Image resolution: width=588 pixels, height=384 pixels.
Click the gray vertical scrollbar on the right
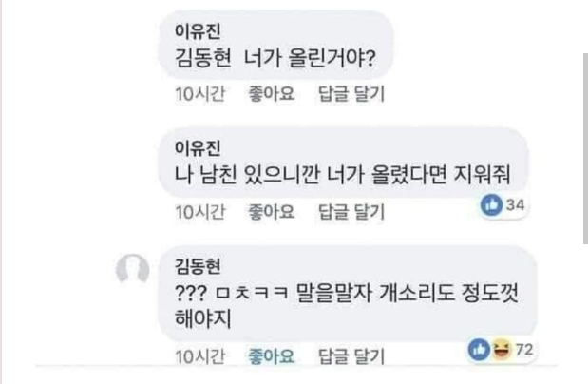point(585,143)
